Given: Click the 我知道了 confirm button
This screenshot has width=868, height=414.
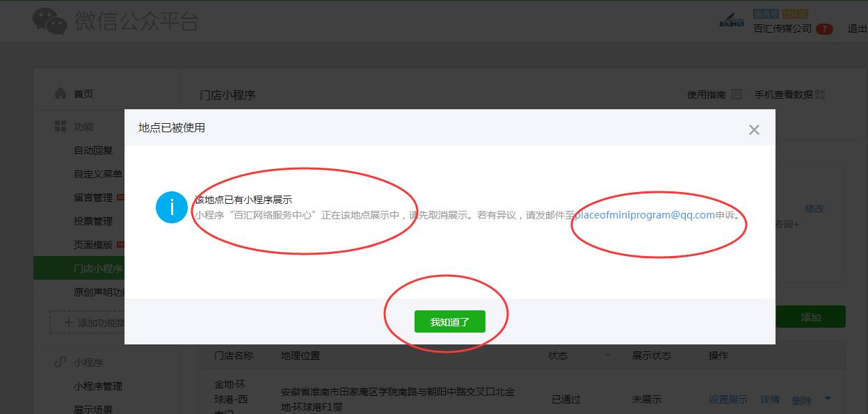Looking at the screenshot, I should tap(449, 321).
